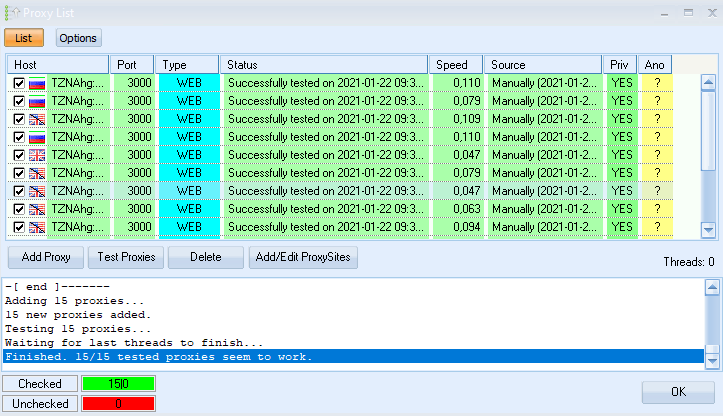The image size is (723, 416).
Task: Click the WEB type cell in the 0,063 row
Action: coord(189,209)
